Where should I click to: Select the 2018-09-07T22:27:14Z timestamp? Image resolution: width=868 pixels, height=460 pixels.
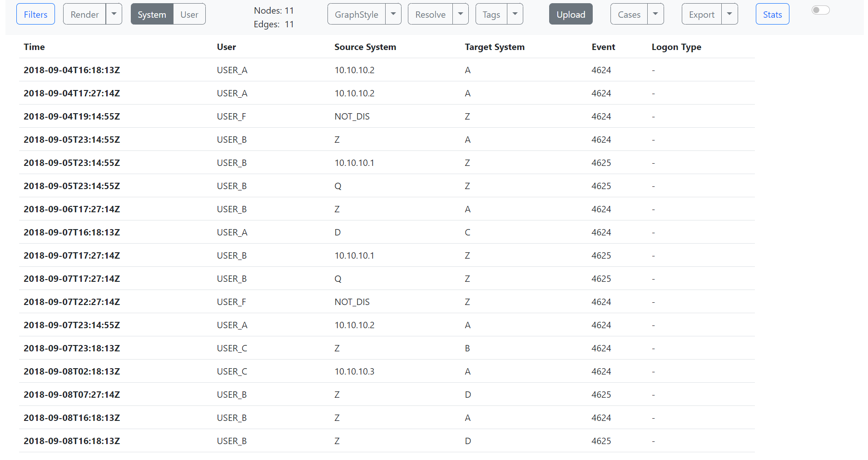point(72,302)
